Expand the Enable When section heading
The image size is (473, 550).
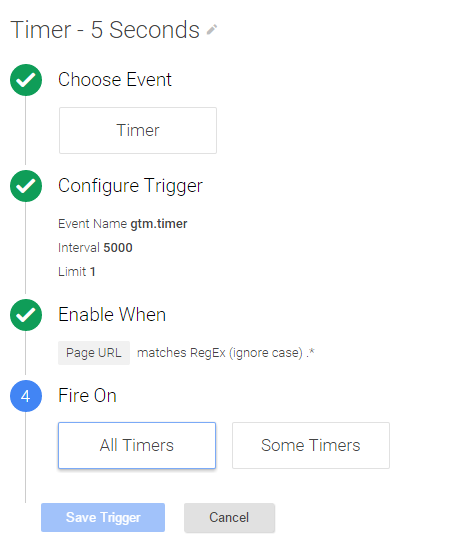click(112, 315)
